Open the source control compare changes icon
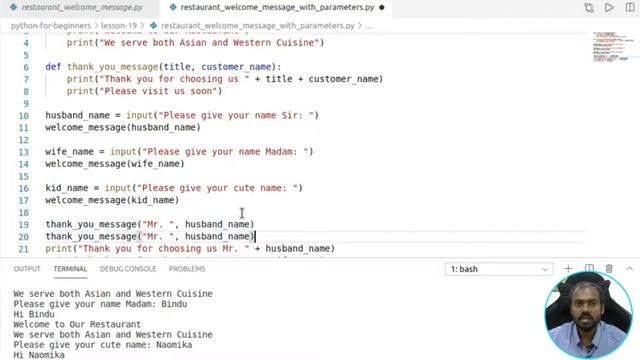The height and width of the screenshot is (360, 640). 589,7
